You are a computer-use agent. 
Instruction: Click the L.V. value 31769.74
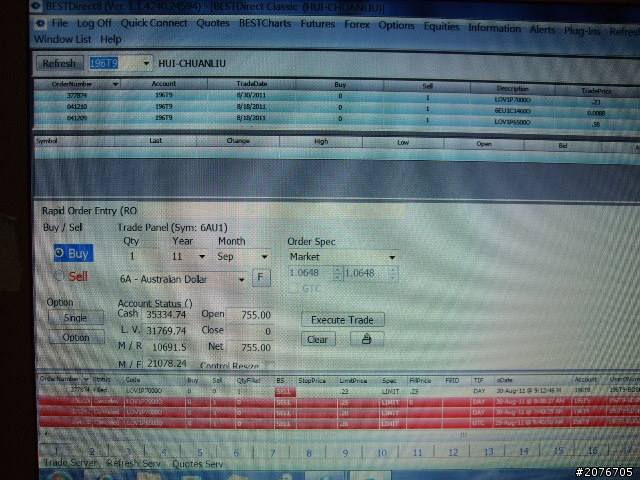[x=166, y=330]
